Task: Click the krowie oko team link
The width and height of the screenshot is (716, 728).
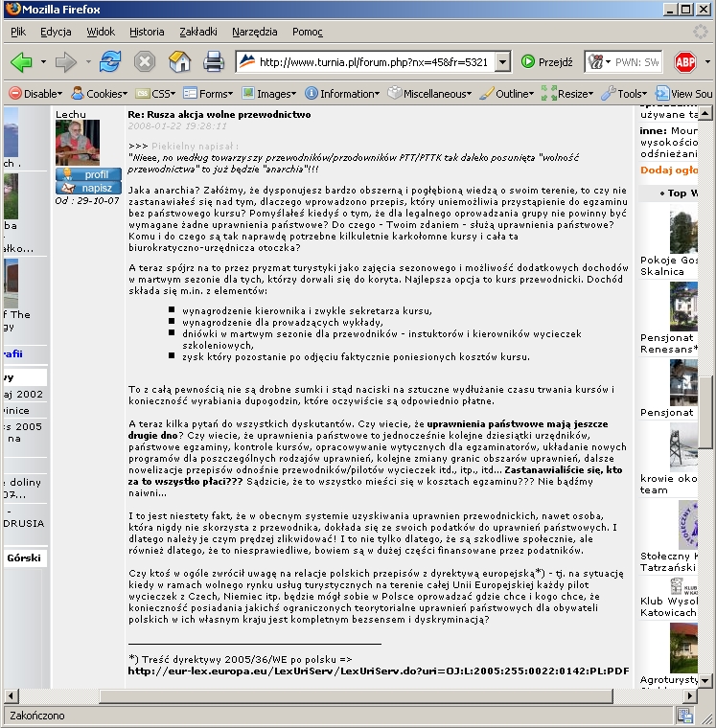Action: [669, 485]
